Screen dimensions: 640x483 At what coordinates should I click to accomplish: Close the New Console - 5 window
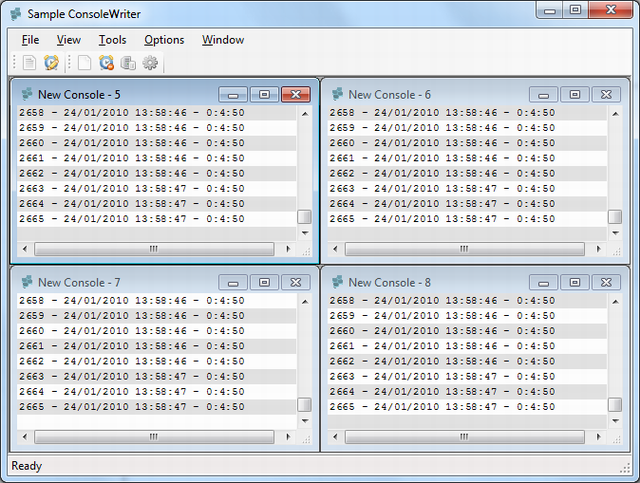[x=296, y=95]
